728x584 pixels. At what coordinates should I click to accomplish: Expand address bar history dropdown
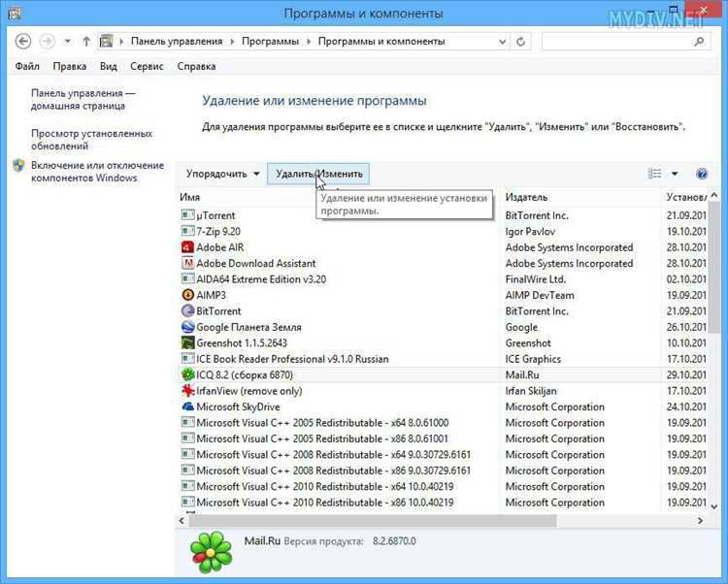[x=502, y=42]
